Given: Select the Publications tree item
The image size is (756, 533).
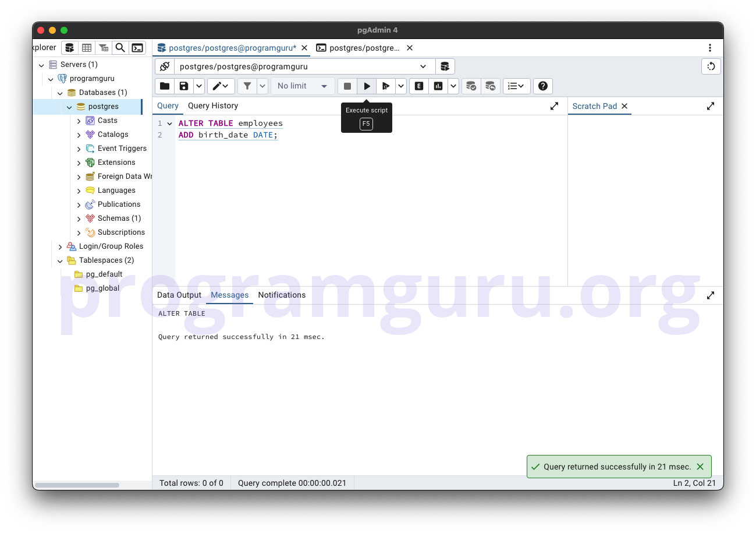Looking at the screenshot, I should pos(119,204).
